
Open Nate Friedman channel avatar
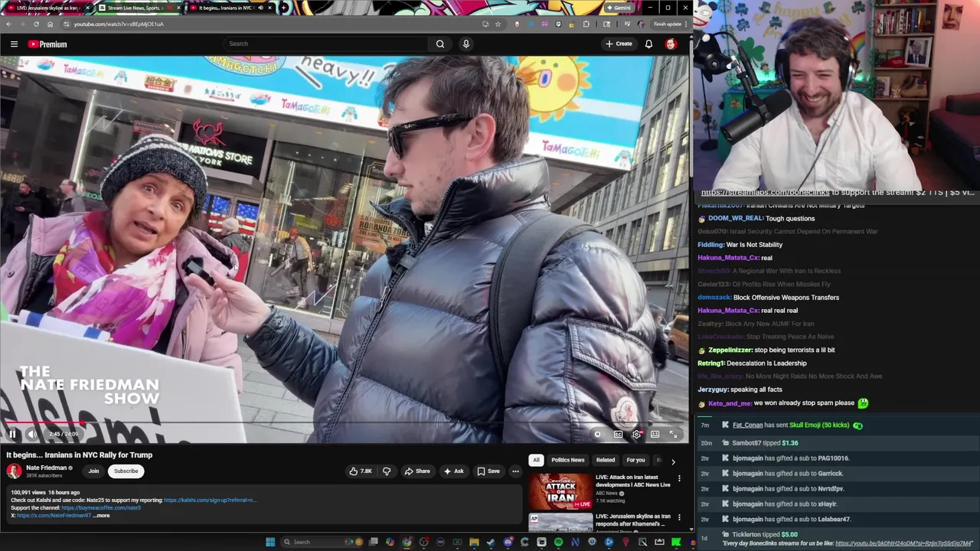[x=14, y=471]
